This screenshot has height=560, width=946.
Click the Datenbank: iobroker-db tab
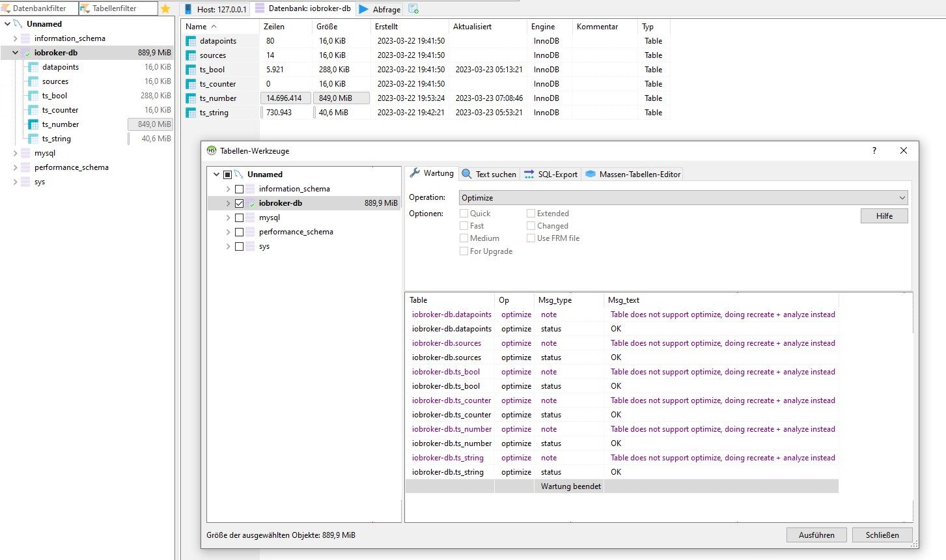303,8
